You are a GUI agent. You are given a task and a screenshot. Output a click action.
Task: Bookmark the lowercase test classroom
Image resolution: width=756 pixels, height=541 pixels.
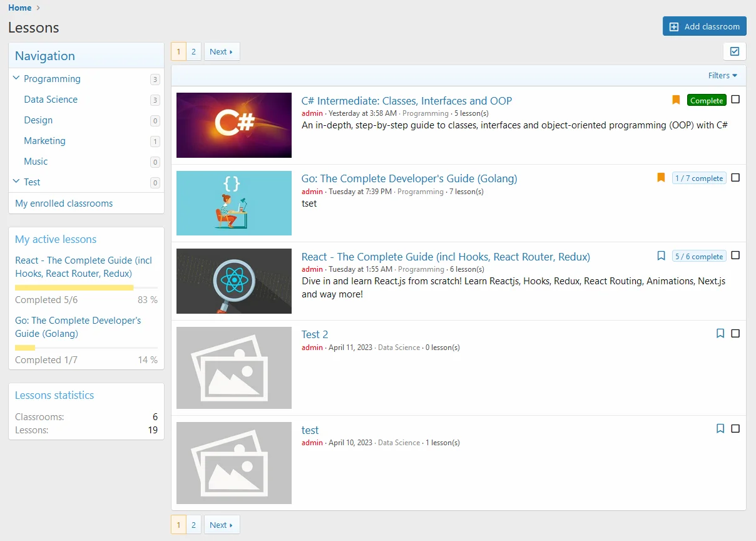point(720,429)
